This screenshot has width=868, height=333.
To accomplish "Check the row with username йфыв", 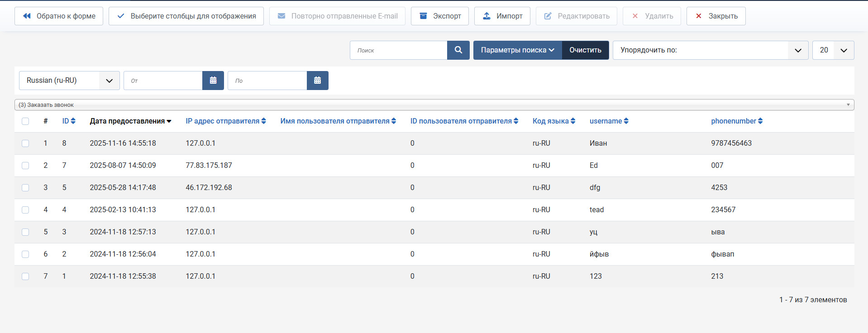I will [25, 254].
